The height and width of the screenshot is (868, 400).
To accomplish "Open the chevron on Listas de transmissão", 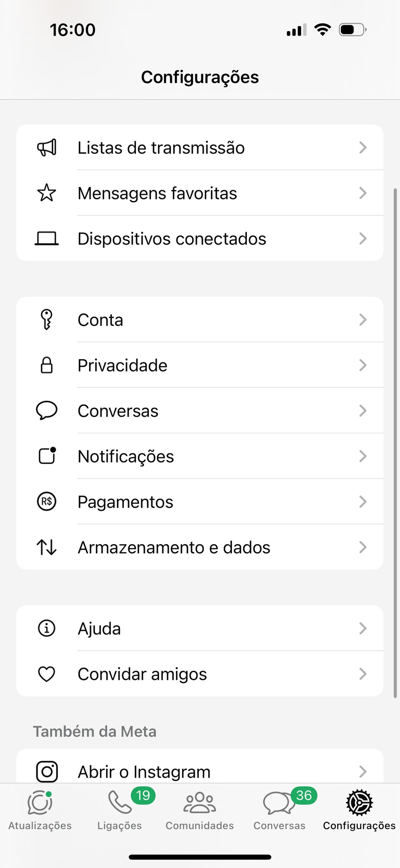I will (x=363, y=148).
